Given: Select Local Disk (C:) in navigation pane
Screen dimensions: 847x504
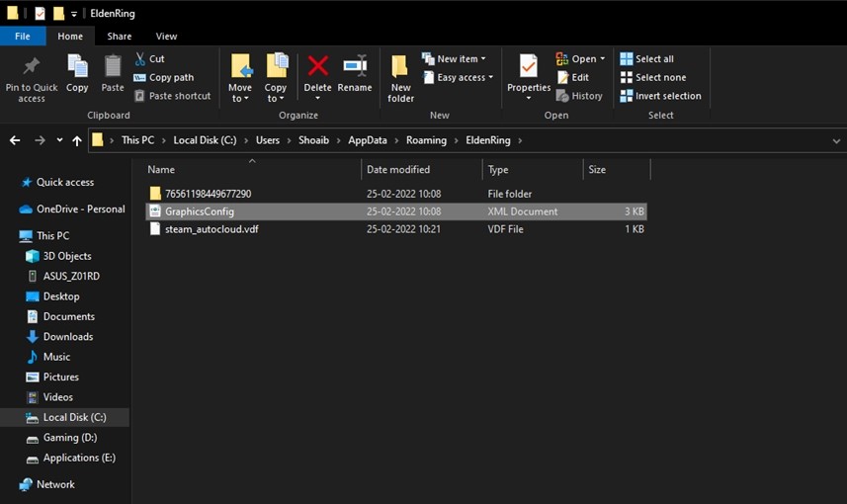Looking at the screenshot, I should coord(66,417).
